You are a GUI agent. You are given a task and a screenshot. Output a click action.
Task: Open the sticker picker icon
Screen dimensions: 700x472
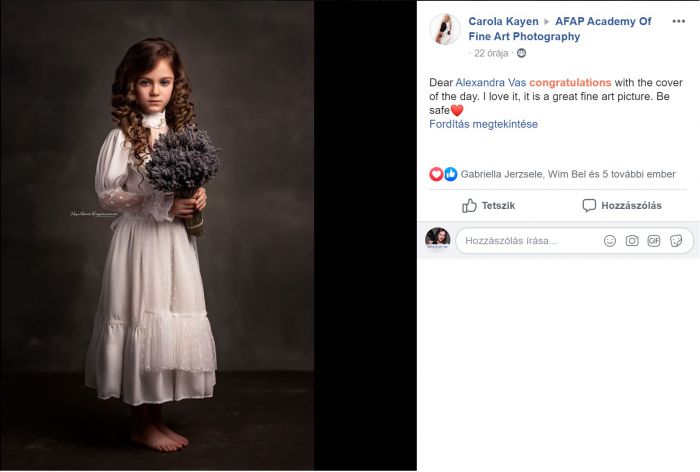point(676,241)
